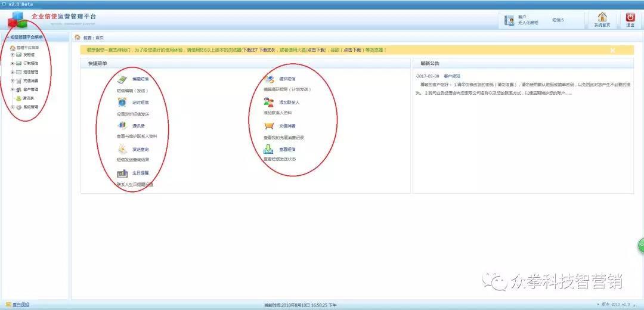Expand the 系统管理 tree node
Screen dimensions: 644x310
13,107
